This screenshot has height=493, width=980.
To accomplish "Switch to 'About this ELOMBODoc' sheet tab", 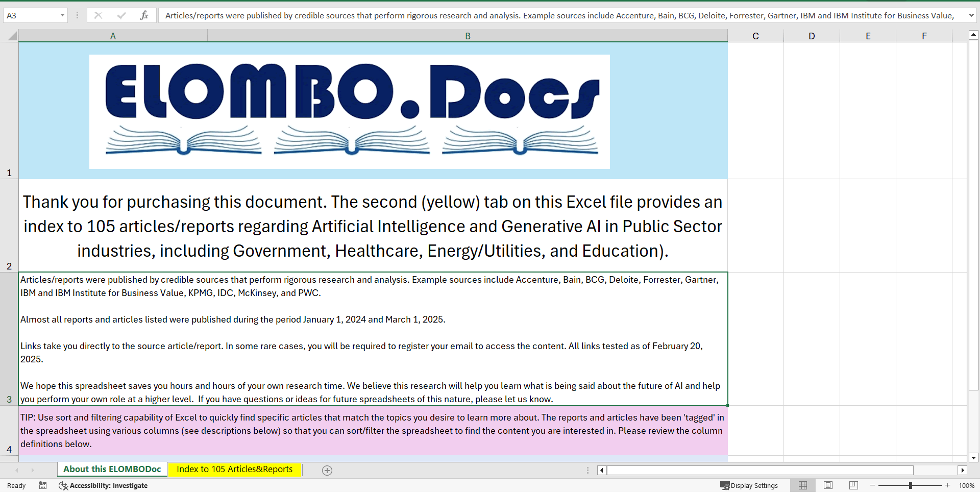I will pyautogui.click(x=112, y=469).
